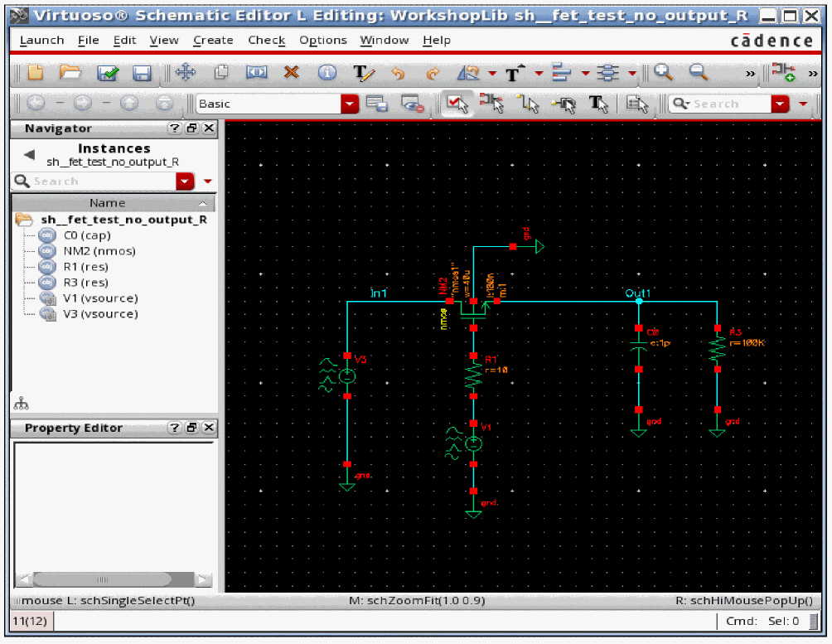The height and width of the screenshot is (644, 832).
Task: Float the Property Editor panel
Action: (191, 429)
